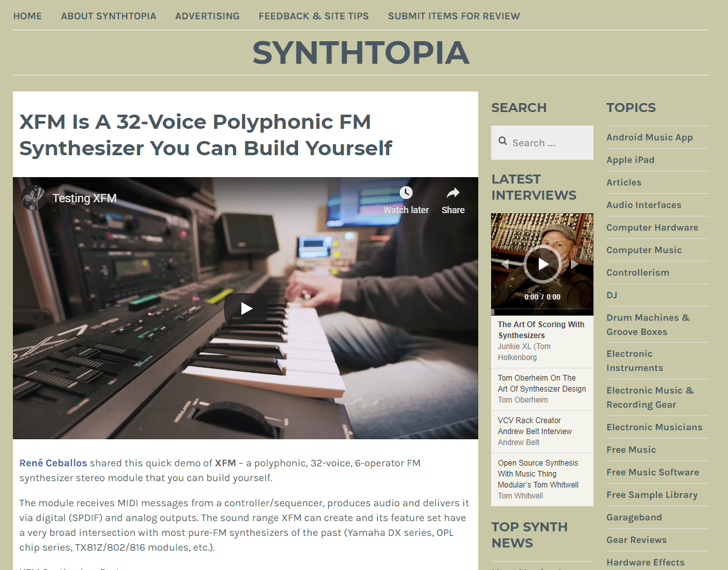The width and height of the screenshot is (728, 570).
Task: Open Hardware Effects topic
Action: coord(646,562)
